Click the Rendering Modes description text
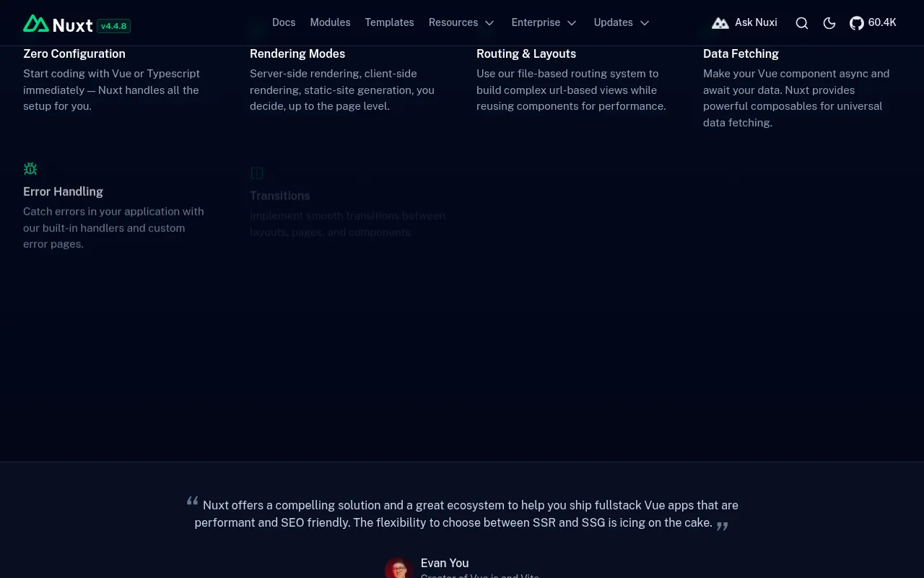The image size is (924, 578). coord(342,90)
